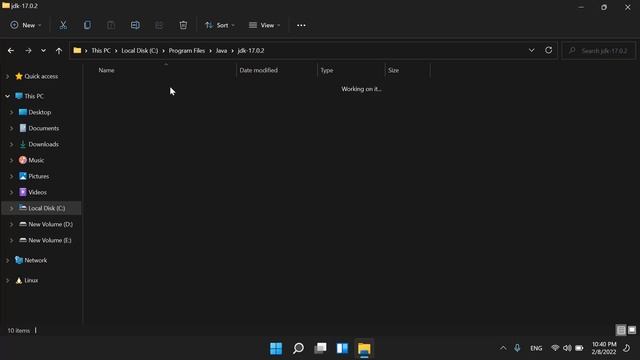Image resolution: width=640 pixels, height=360 pixels.
Task: Open Documents in sidebar
Action: [44, 128]
